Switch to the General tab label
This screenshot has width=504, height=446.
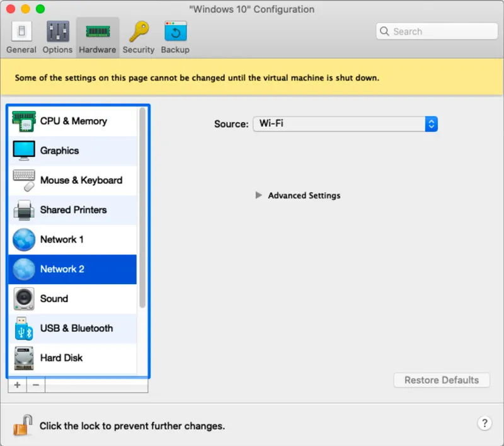(21, 50)
